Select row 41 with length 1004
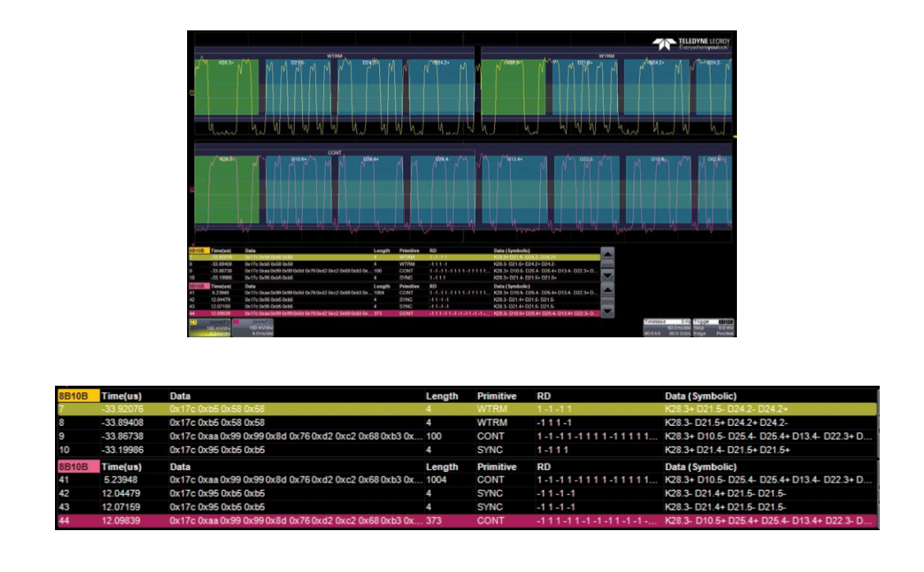 466,479
